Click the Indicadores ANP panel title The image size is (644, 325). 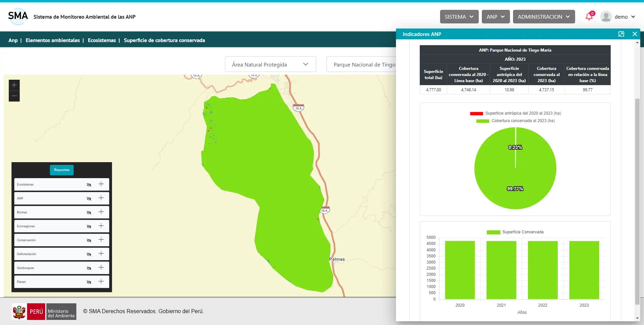tap(422, 34)
